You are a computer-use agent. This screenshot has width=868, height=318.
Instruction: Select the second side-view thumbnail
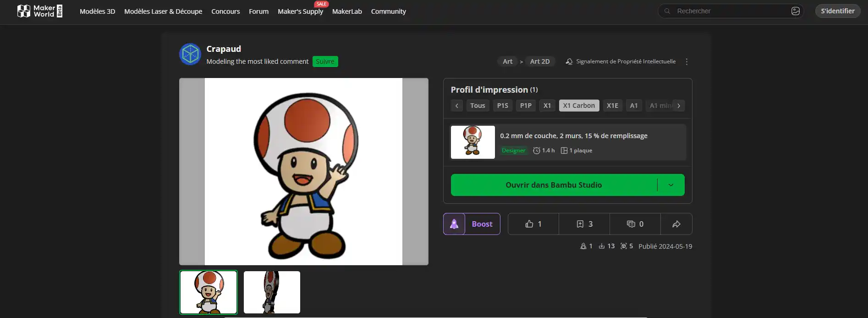click(x=272, y=292)
